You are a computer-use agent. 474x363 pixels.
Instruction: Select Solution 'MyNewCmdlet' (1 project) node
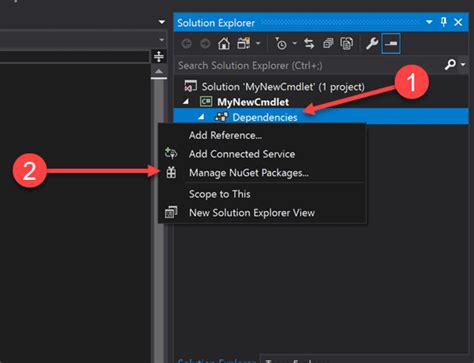pyautogui.click(x=283, y=87)
